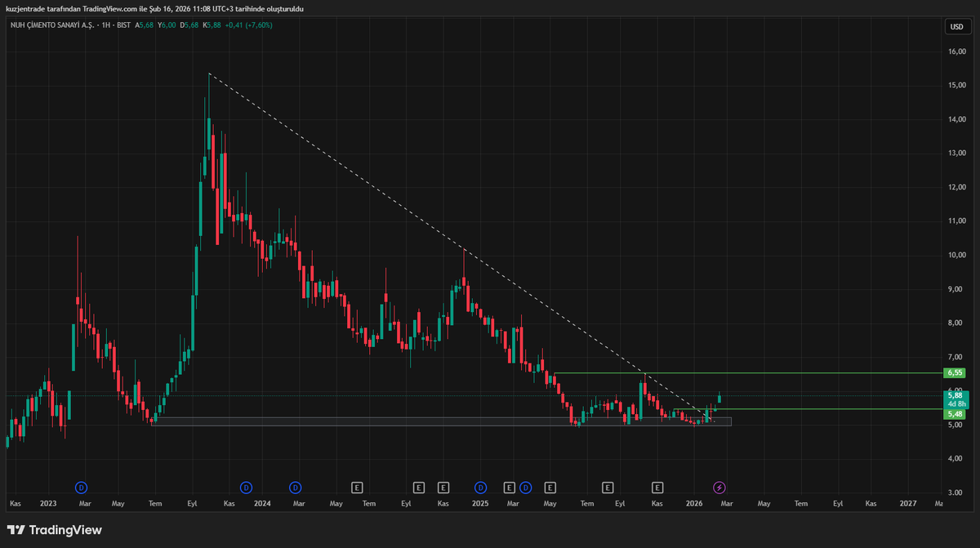980x548 pixels.
Task: Open the dividend marker near Mar 2024
Action: (295, 488)
